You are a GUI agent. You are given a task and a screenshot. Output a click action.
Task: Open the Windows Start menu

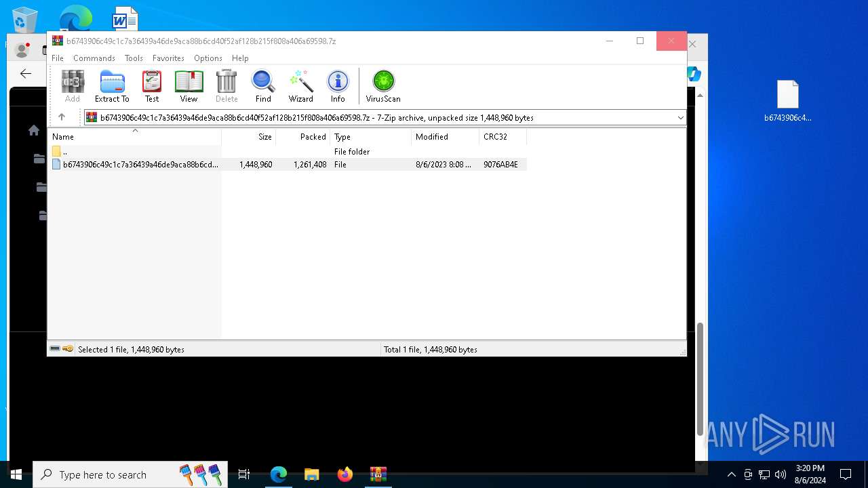point(16,474)
